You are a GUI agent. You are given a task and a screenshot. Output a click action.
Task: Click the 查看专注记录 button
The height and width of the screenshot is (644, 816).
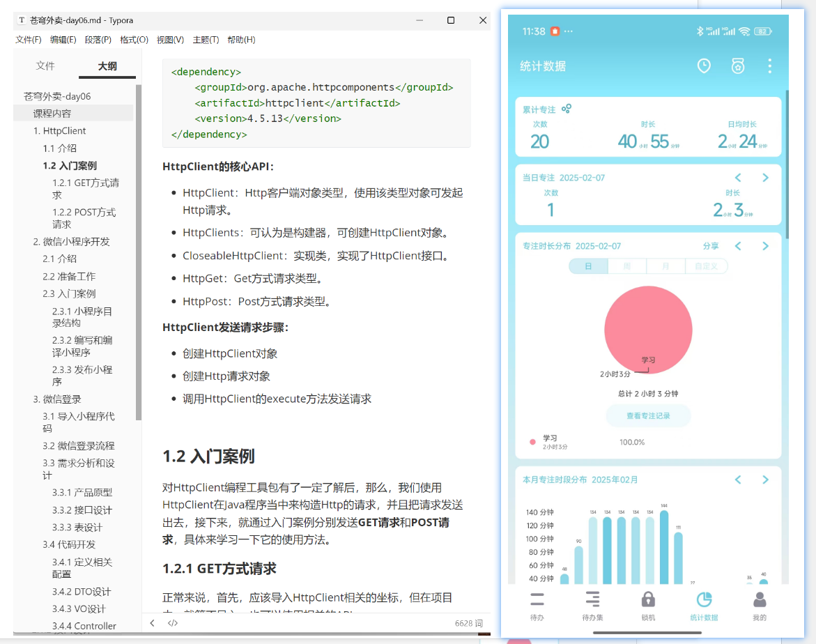[648, 415]
